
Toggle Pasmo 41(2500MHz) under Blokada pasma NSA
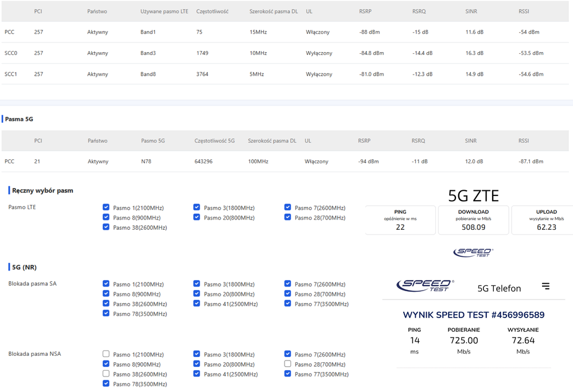point(197,374)
